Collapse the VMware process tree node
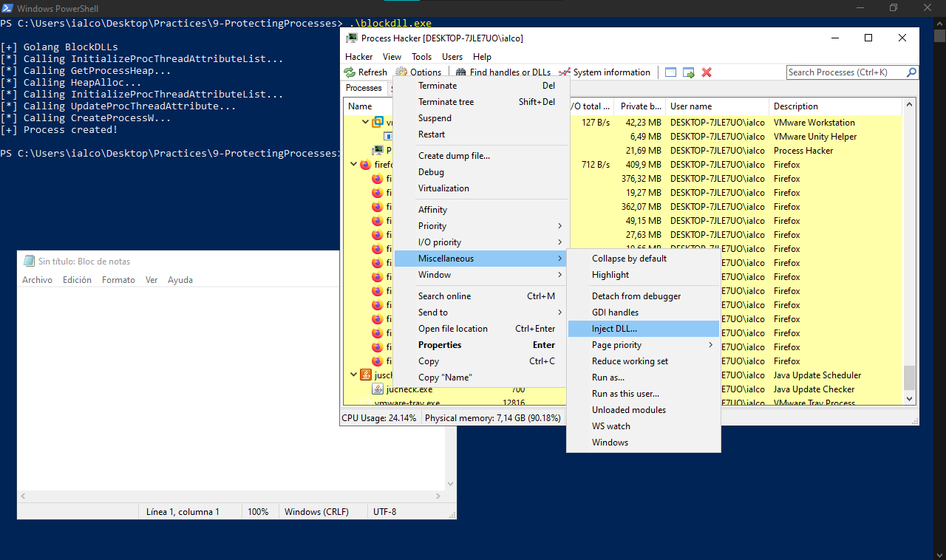This screenshot has height=560, width=946. [x=365, y=123]
